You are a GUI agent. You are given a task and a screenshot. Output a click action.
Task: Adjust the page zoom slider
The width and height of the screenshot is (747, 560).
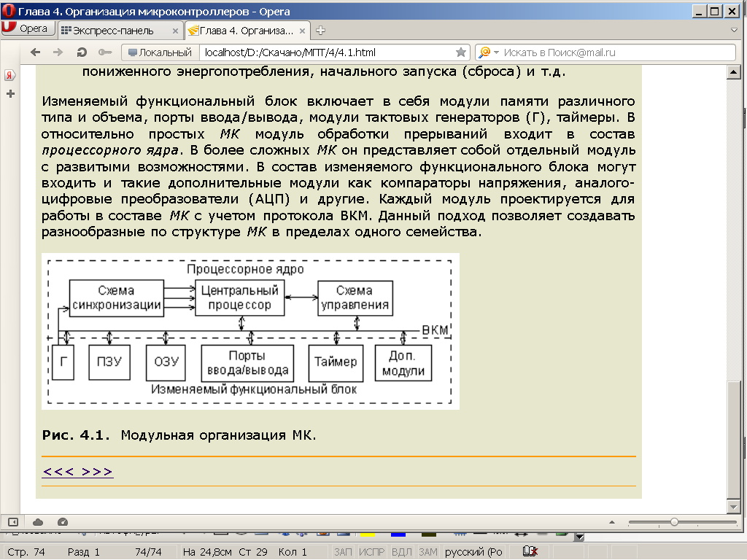tap(682, 522)
